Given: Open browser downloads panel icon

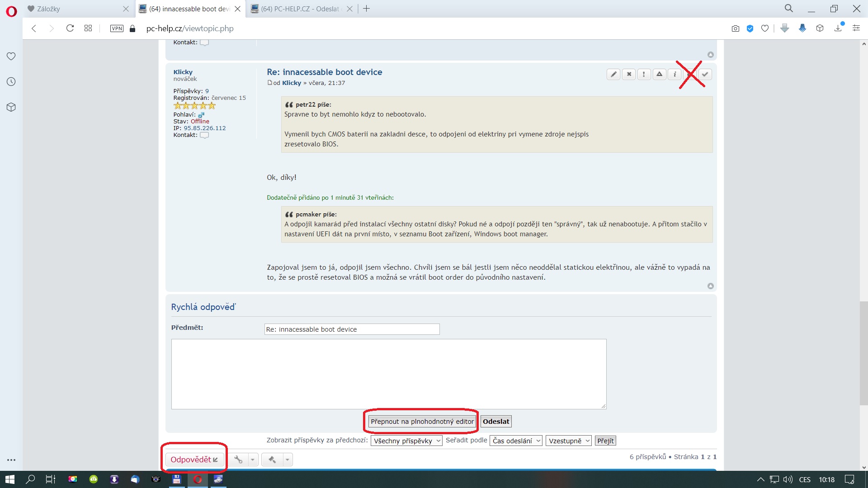Looking at the screenshot, I should [x=838, y=28].
